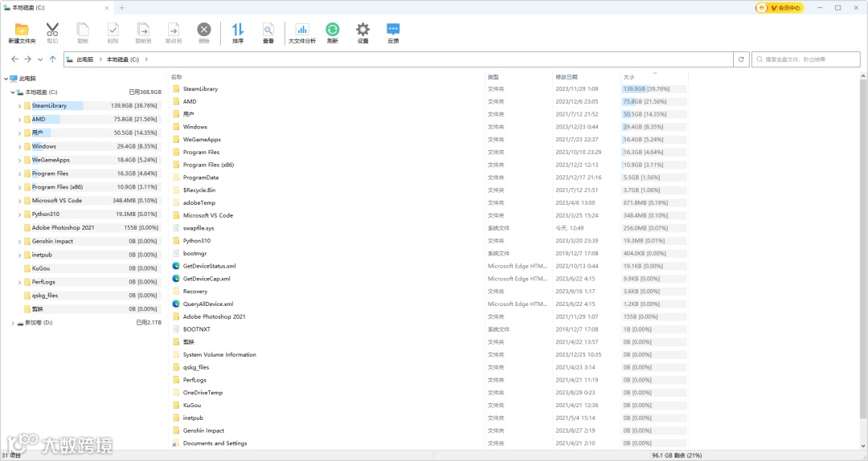This screenshot has width=868, height=461.
Task: Go forward with the right arrow
Action: [27, 59]
